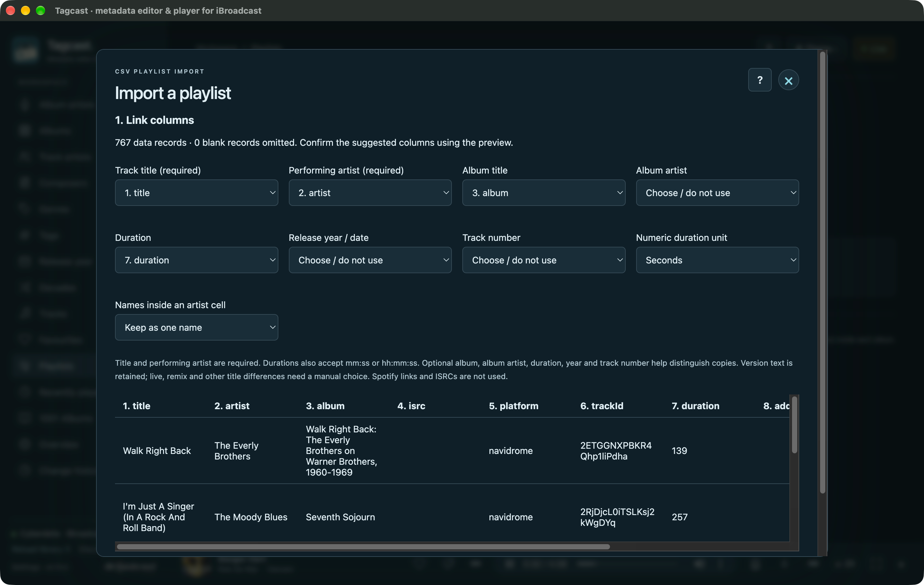The height and width of the screenshot is (585, 924).
Task: Open the Album title dropdown
Action: point(544,193)
